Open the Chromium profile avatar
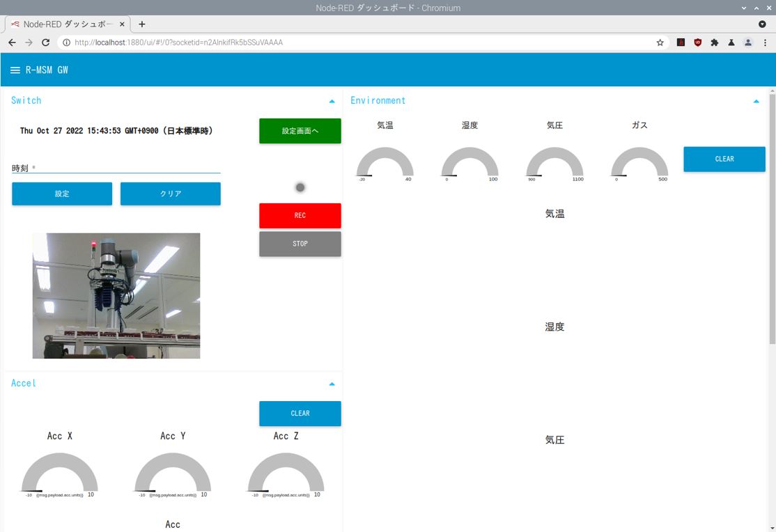This screenshot has width=776, height=532. [x=748, y=42]
